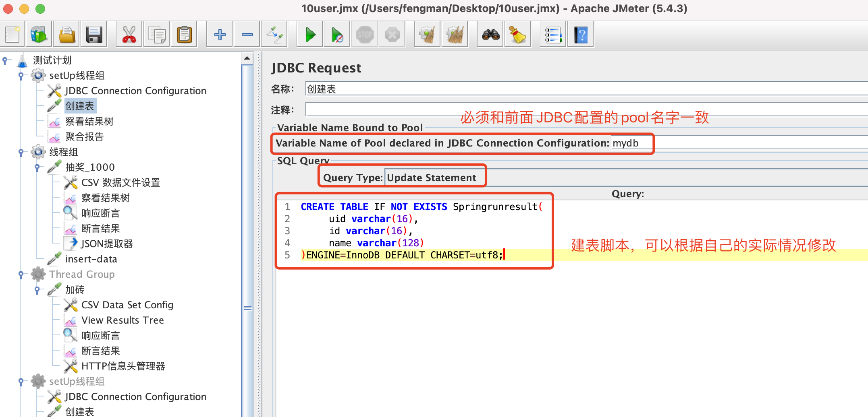Collapse the 线程组 node
Viewport: 868px width, 417px height.
click(21, 153)
